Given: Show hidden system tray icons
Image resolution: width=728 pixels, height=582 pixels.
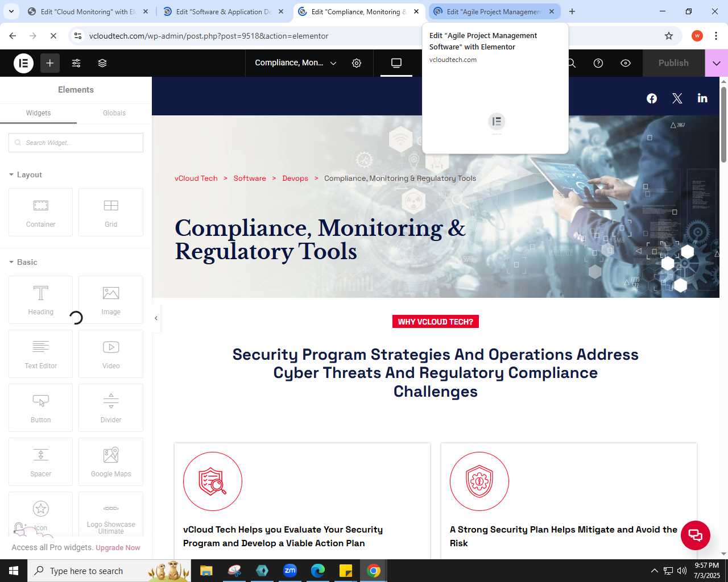Looking at the screenshot, I should coord(654,571).
